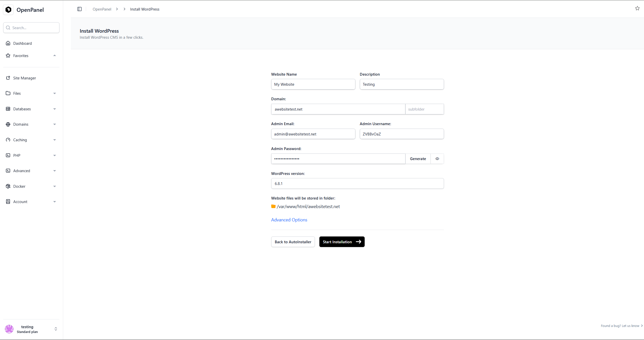The width and height of the screenshot is (644, 340).
Task: Open the Domain dropdown awebsitetest.net
Action: [338, 109]
